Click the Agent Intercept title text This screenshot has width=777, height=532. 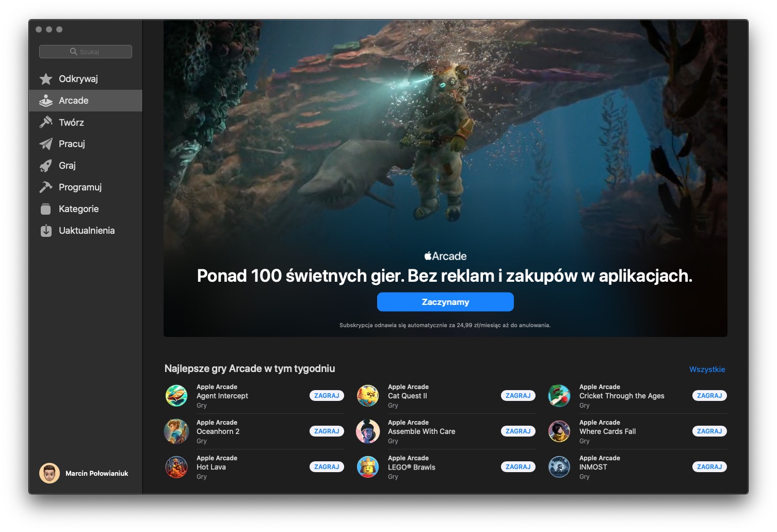[x=222, y=396]
